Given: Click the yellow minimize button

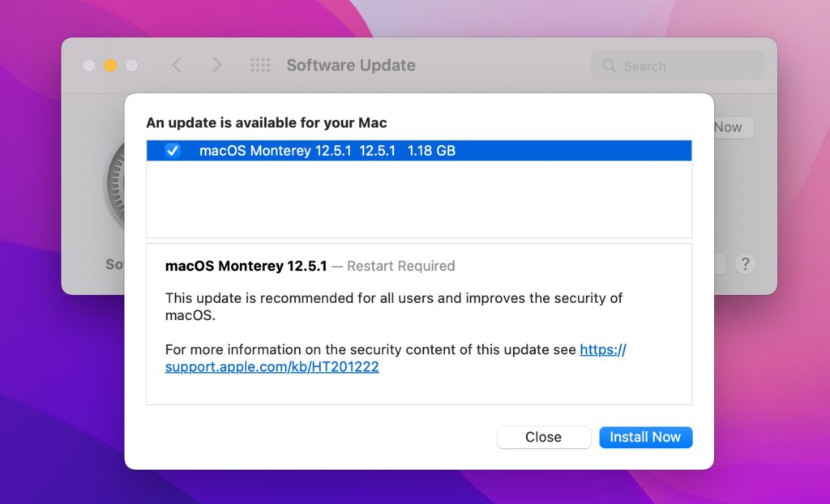Looking at the screenshot, I should (x=110, y=65).
